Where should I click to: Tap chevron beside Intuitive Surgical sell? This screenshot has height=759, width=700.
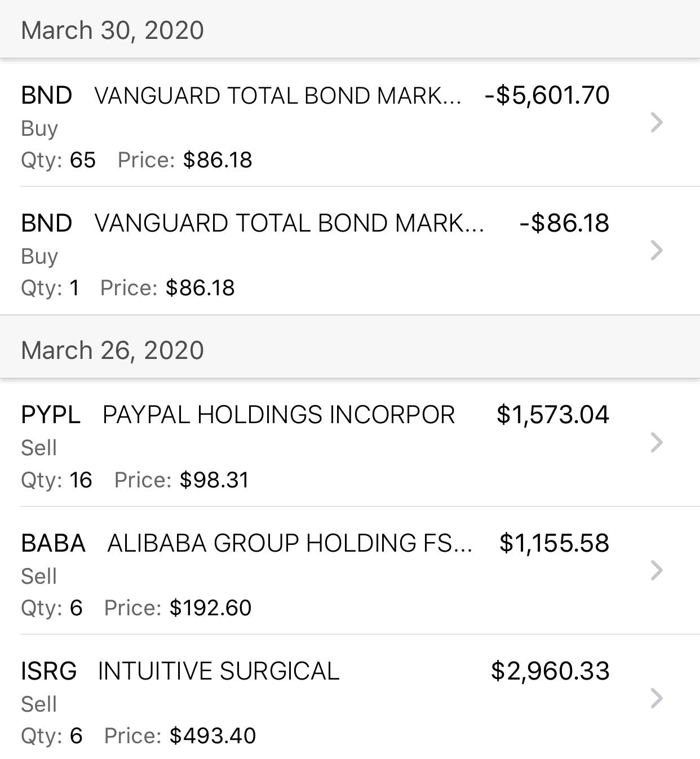pos(657,698)
